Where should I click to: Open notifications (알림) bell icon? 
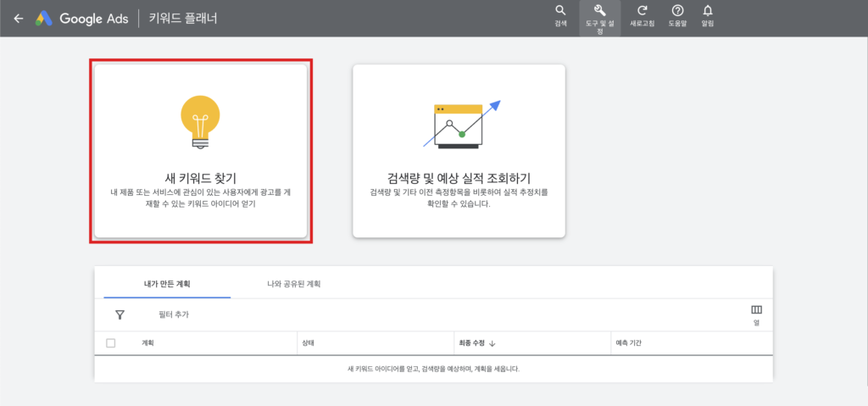click(x=708, y=11)
